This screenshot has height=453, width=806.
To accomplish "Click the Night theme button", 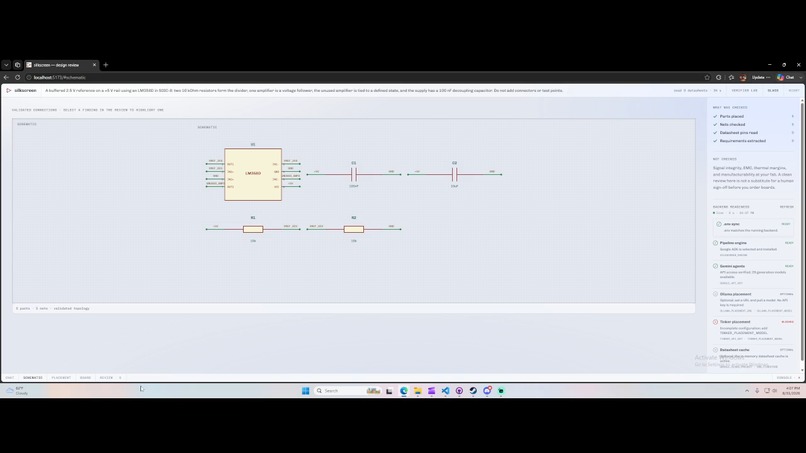I will pos(794,90).
